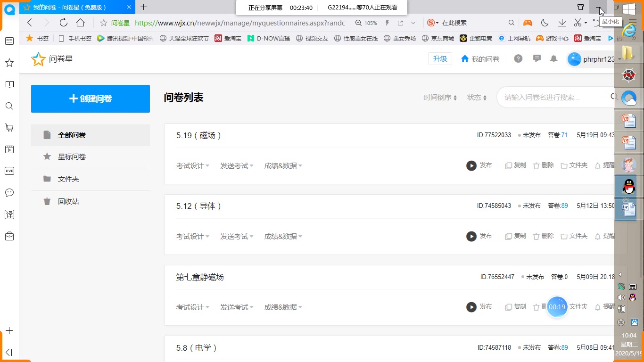Screen dimensions: 644x362
Task: Open Internet Explorer from the taskbar
Action: tap(629, 31)
